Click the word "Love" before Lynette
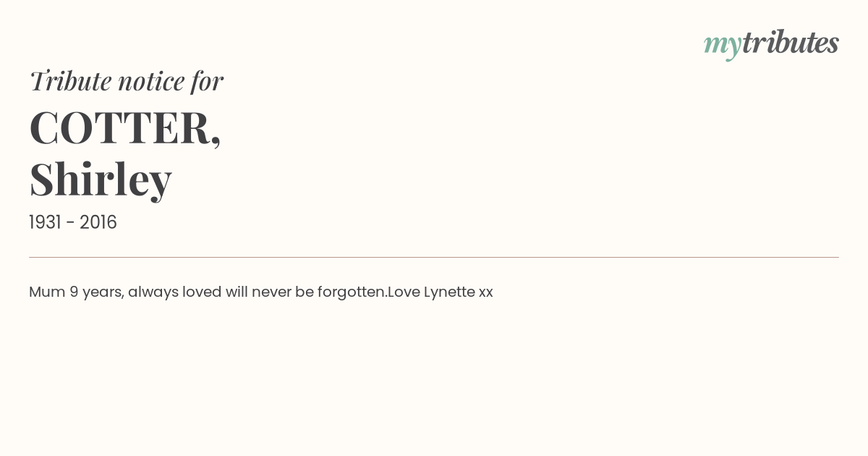868x456 pixels. (x=404, y=292)
